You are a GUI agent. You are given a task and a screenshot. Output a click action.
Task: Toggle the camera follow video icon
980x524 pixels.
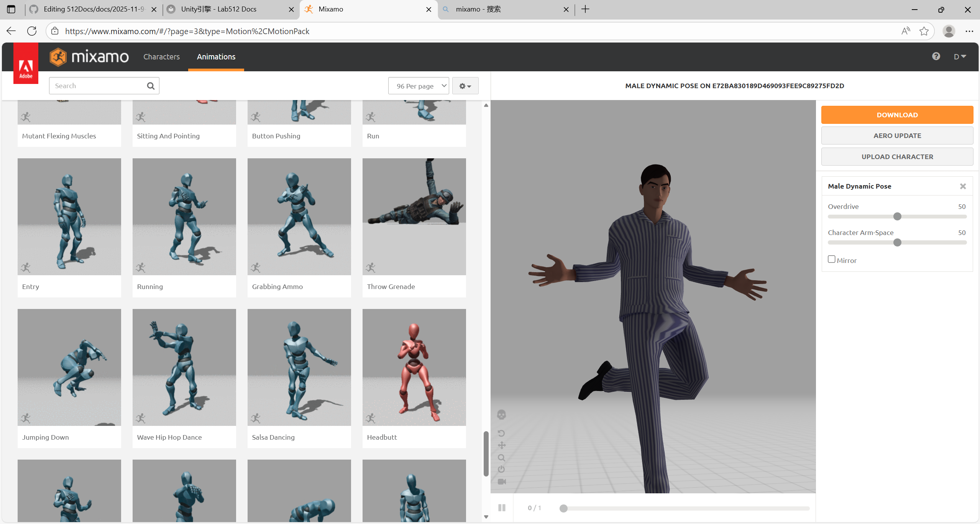coord(501,481)
